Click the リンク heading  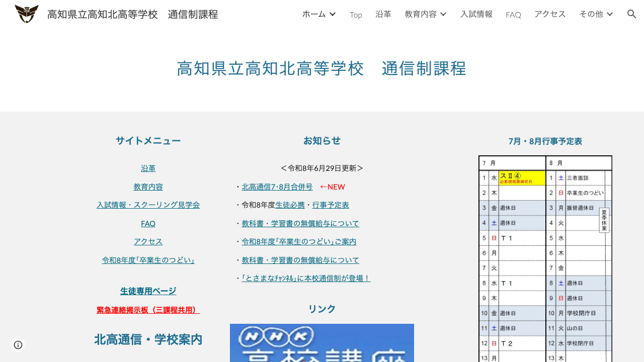click(x=322, y=309)
